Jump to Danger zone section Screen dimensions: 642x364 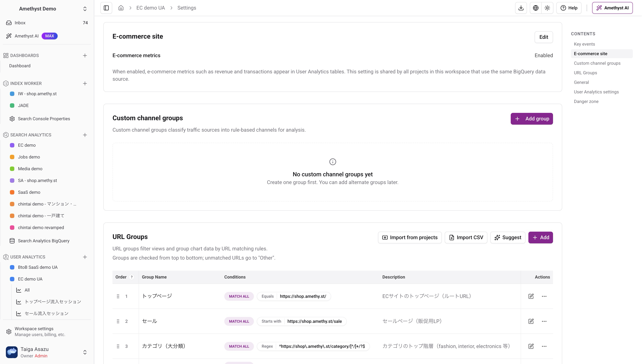click(586, 101)
